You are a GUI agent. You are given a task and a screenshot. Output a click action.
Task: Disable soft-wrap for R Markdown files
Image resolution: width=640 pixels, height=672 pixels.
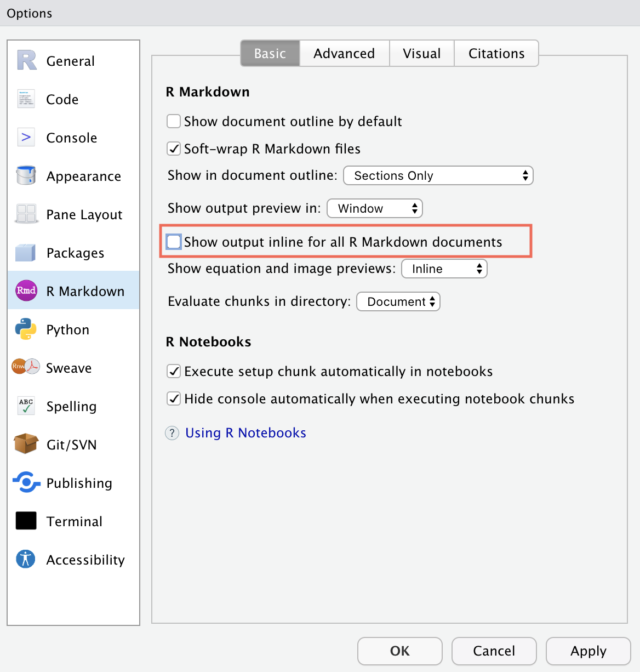click(x=173, y=149)
